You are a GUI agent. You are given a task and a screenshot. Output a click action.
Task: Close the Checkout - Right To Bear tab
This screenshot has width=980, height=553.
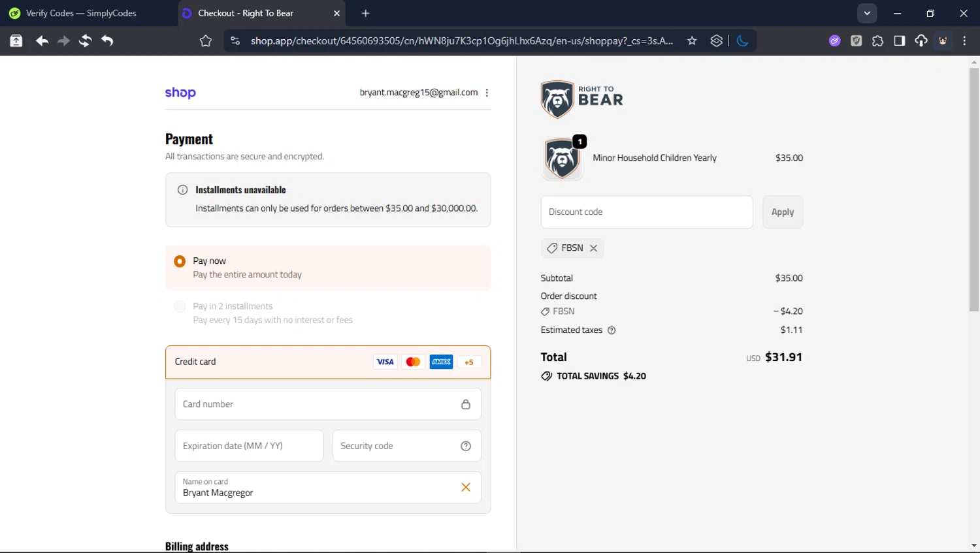[x=336, y=13]
